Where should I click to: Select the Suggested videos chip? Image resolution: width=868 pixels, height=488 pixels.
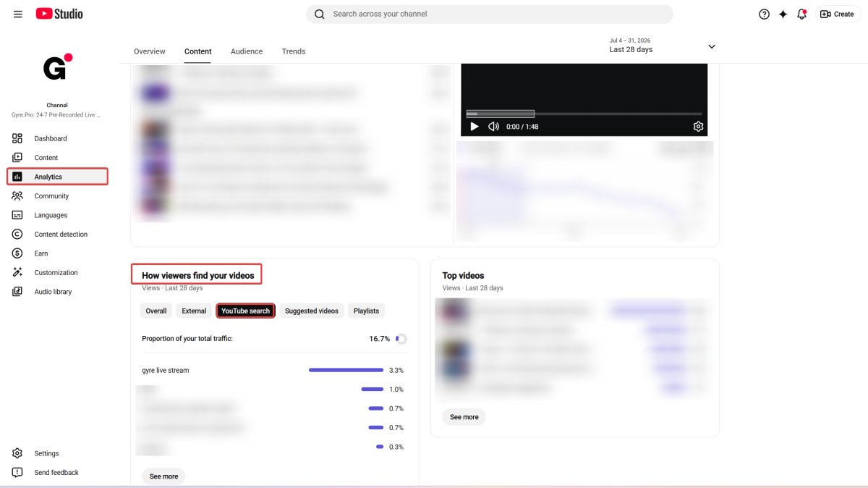click(x=312, y=311)
